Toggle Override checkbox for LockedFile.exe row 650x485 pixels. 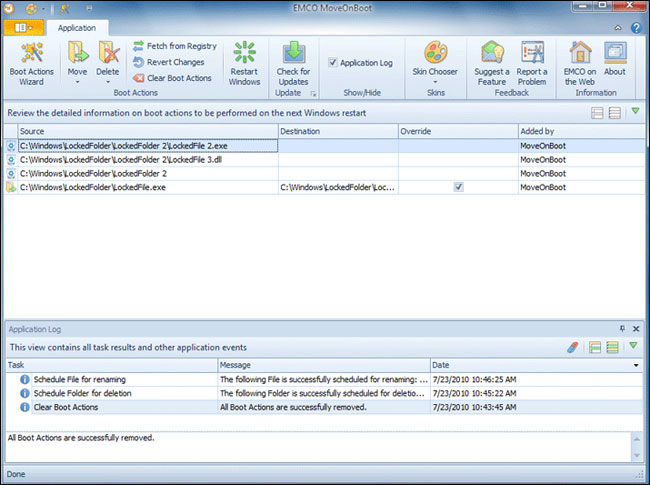(x=458, y=187)
